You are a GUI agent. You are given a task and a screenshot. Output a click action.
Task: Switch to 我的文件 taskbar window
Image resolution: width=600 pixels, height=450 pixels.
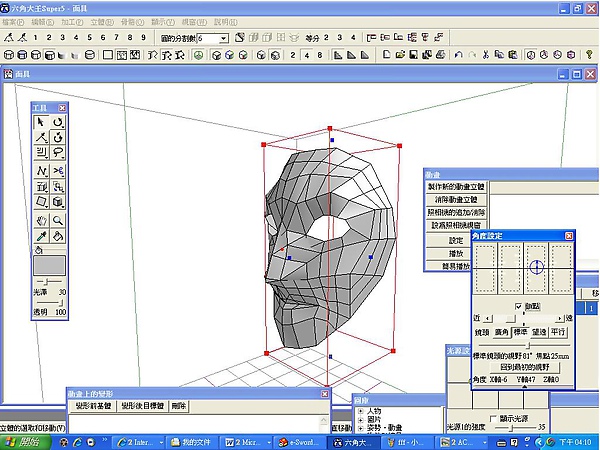[x=194, y=442]
